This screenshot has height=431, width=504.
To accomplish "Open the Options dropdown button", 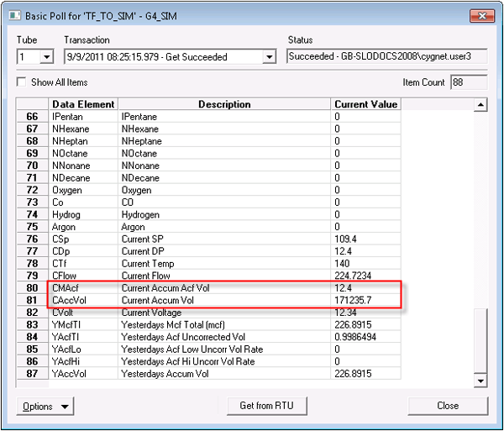I will 45,407.
